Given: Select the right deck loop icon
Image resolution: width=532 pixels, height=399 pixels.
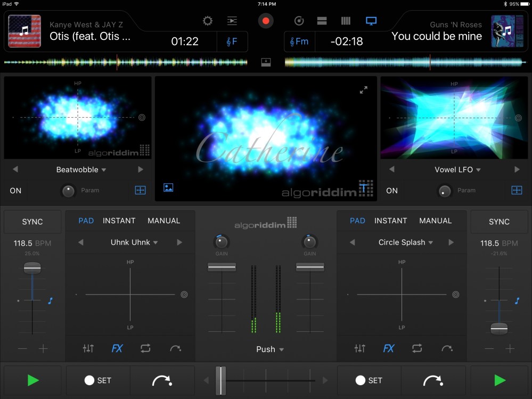Looking at the screenshot, I should [417, 348].
